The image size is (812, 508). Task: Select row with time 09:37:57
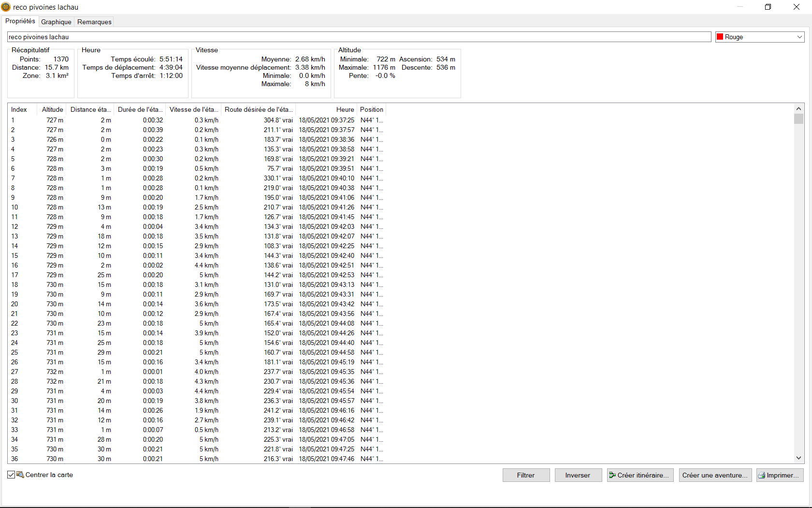click(197, 130)
